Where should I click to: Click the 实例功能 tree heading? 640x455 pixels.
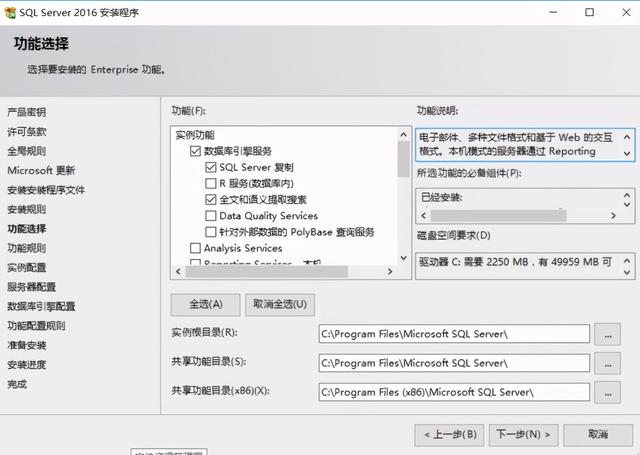pyautogui.click(x=195, y=135)
